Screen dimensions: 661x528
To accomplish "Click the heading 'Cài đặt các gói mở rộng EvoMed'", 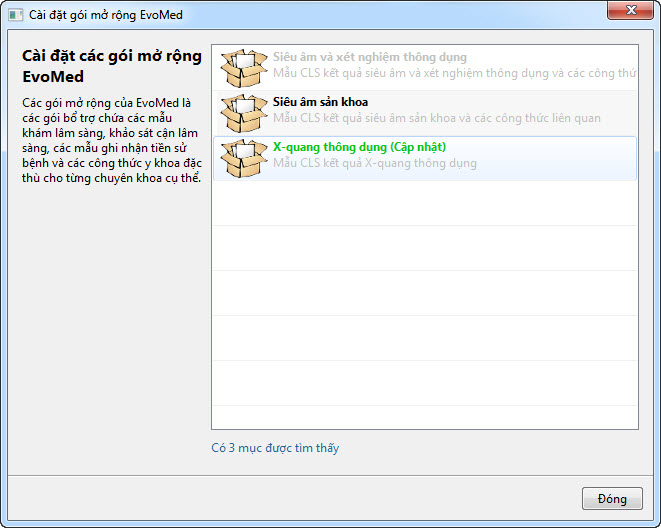I will tap(112, 66).
